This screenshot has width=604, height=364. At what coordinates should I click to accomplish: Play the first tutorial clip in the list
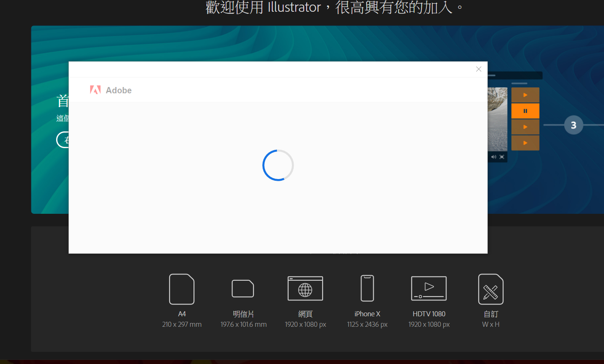[525, 95]
